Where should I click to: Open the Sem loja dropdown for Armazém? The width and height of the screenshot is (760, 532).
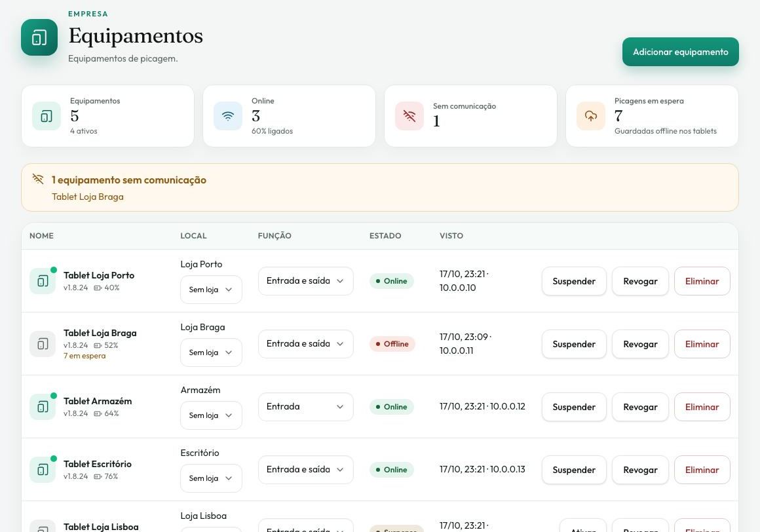pyautogui.click(x=211, y=416)
